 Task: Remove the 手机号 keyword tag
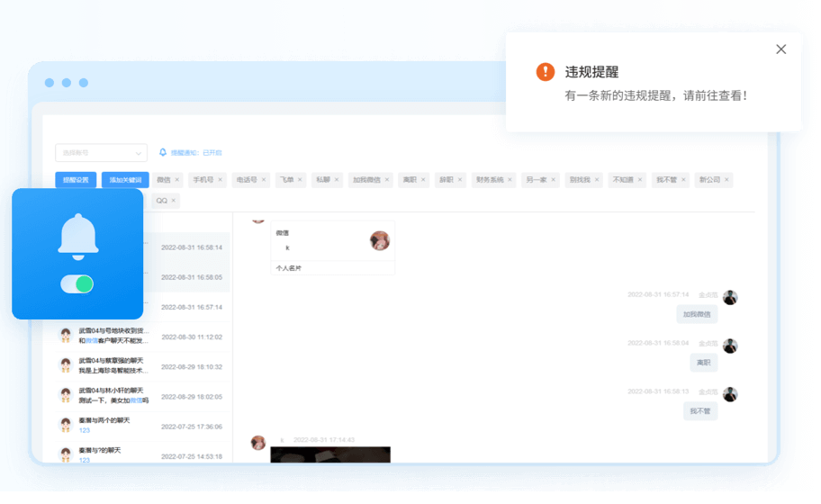(x=221, y=180)
